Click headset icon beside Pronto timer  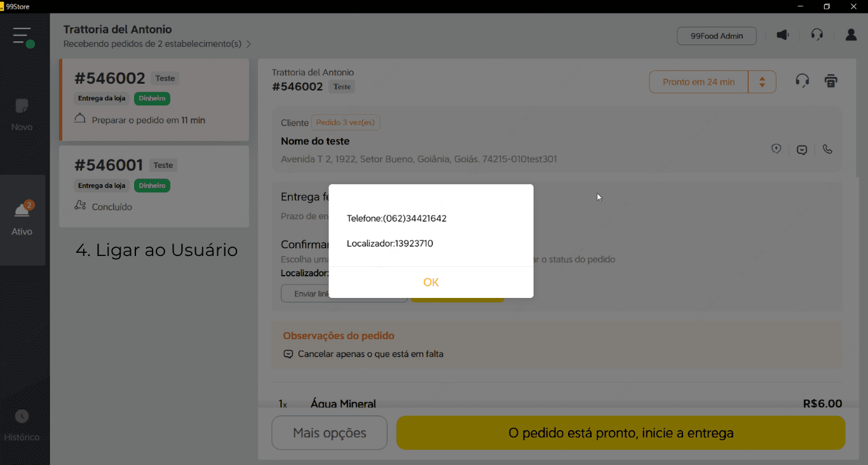click(x=802, y=81)
